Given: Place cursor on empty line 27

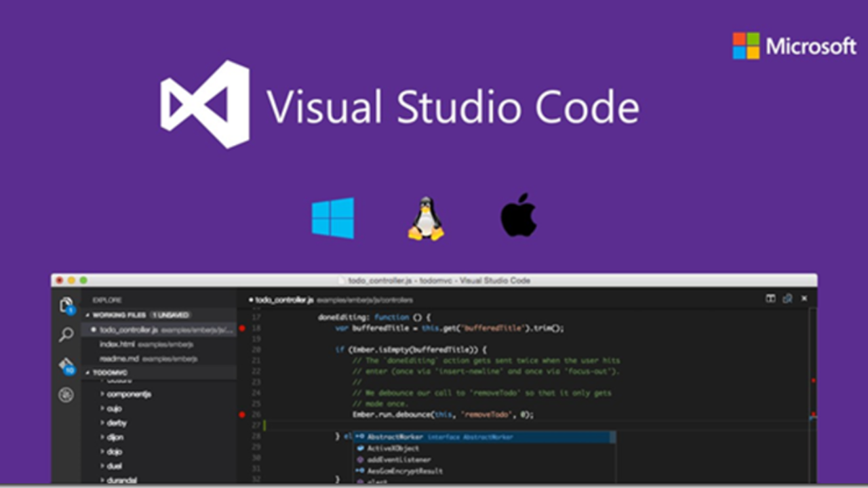Looking at the screenshot, I should (x=536, y=425).
